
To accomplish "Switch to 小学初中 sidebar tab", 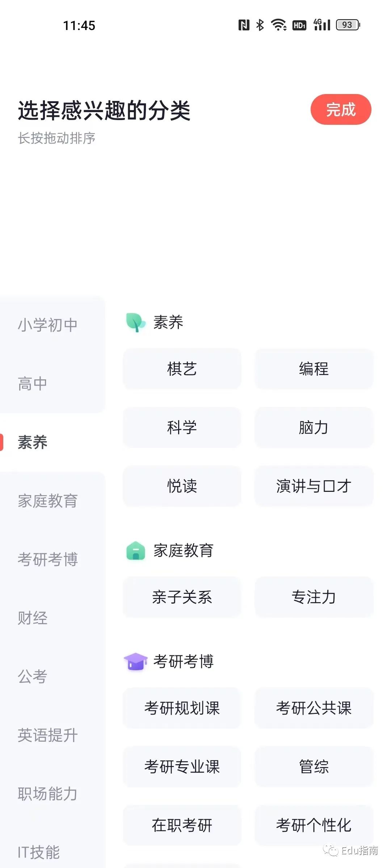I will tap(48, 325).
